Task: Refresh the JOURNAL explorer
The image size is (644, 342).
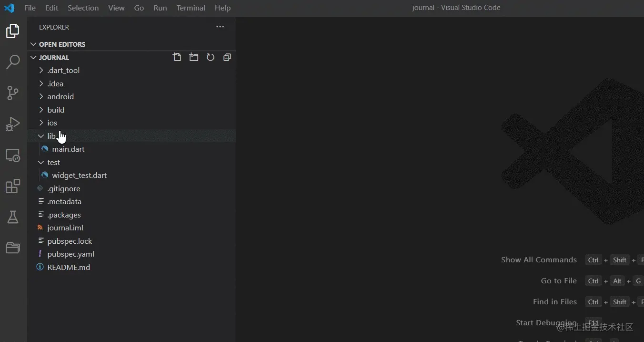Action: coord(211,57)
